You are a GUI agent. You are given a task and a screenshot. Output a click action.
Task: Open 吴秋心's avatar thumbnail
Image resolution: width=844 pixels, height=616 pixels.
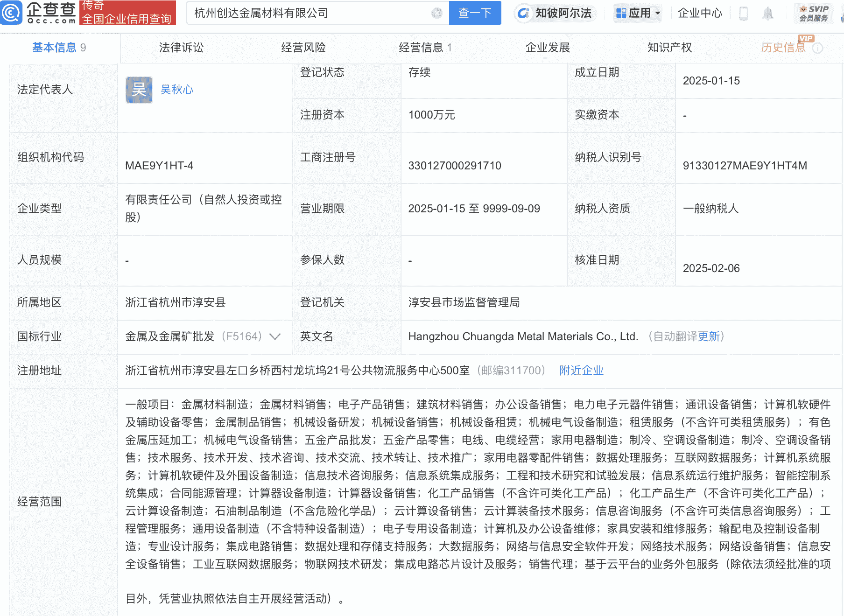tap(139, 90)
